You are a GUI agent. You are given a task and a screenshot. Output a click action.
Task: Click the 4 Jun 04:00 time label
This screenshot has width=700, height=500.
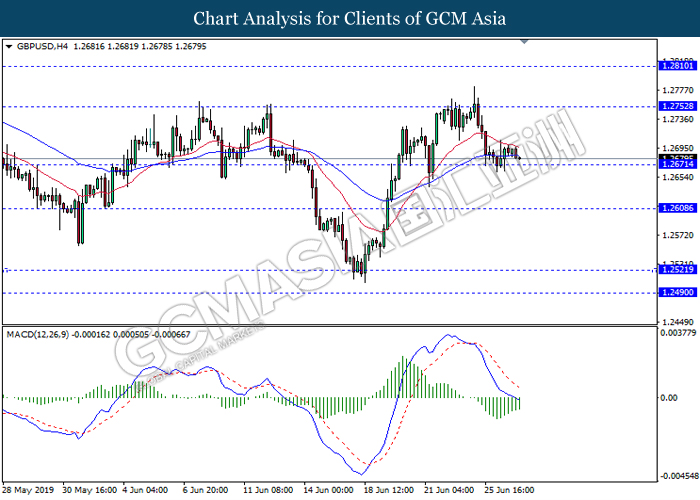click(x=146, y=490)
